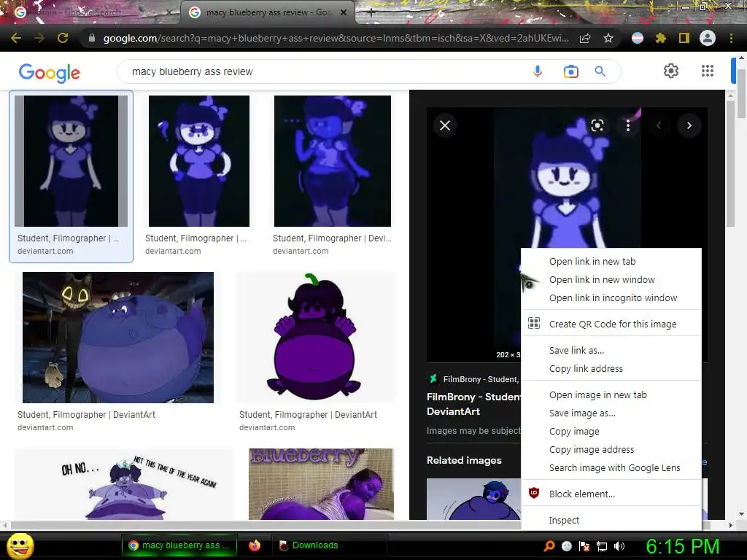
Task: Open the Google apps grid
Action: pyautogui.click(x=708, y=71)
